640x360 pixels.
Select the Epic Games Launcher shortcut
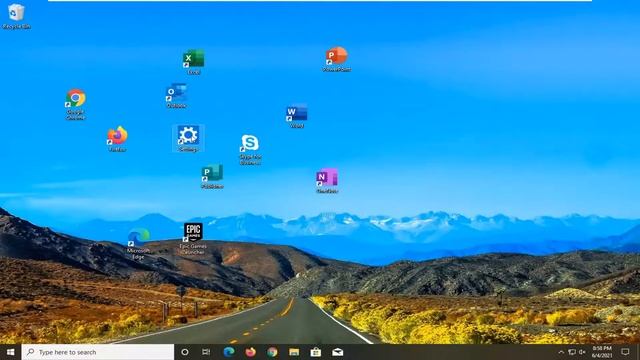click(x=193, y=239)
